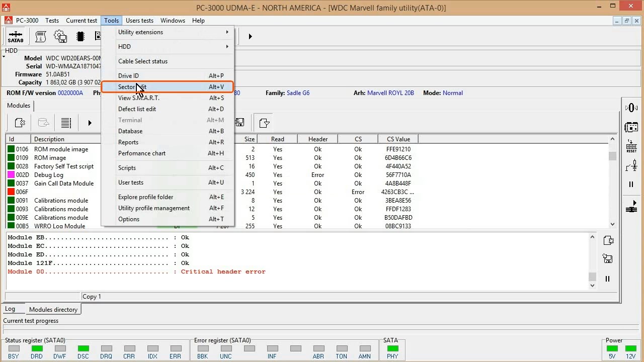Switch to the Log tab
Viewport: 644px width, 362px height.
[x=10, y=309]
